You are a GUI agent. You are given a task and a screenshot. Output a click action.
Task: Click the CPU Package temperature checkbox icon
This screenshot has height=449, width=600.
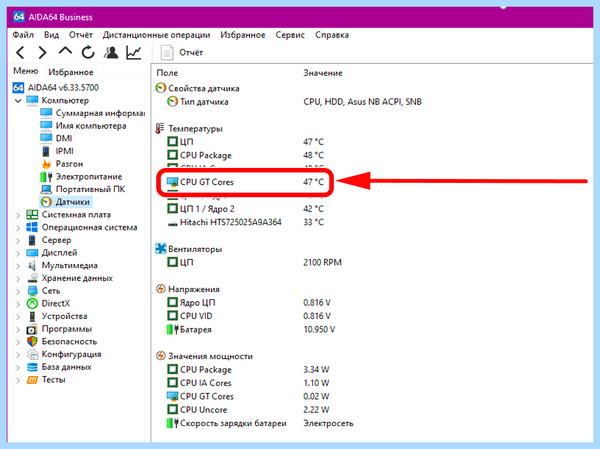tap(173, 155)
